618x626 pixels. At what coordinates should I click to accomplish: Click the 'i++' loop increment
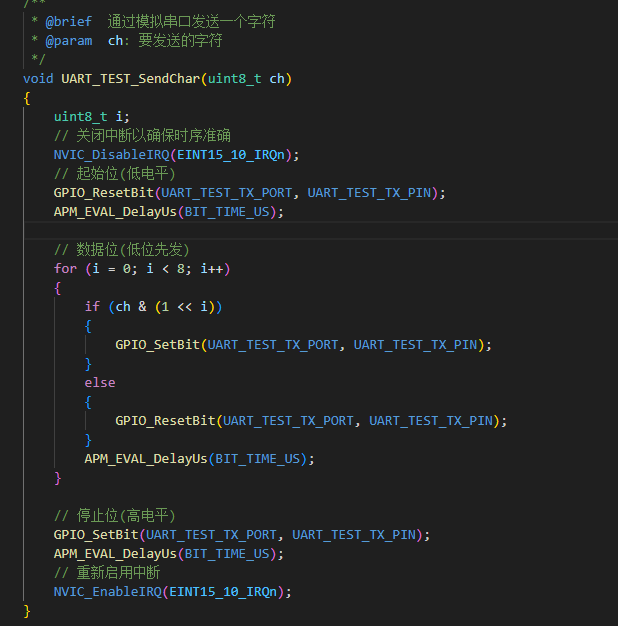(212, 269)
